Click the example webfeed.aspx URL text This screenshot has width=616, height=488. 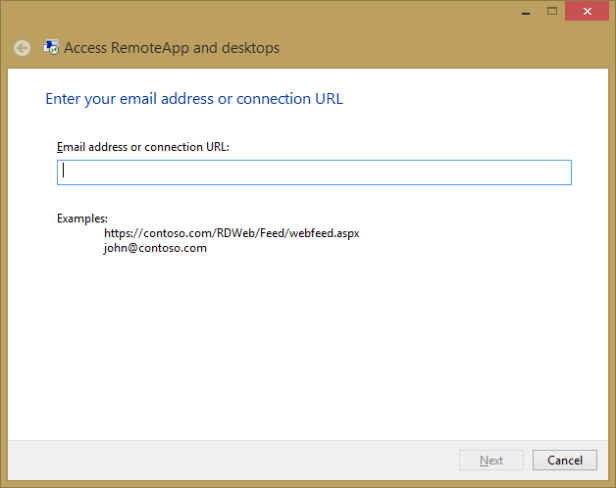(x=231, y=233)
